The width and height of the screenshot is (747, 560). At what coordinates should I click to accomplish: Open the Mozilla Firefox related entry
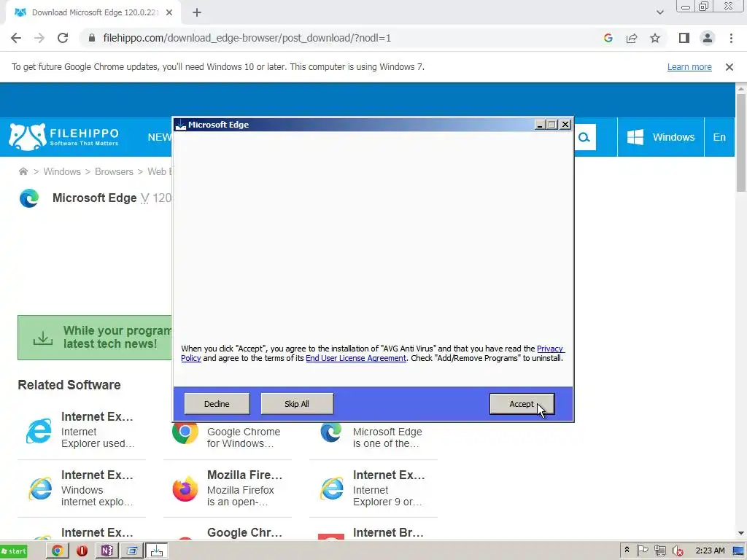coord(228,488)
